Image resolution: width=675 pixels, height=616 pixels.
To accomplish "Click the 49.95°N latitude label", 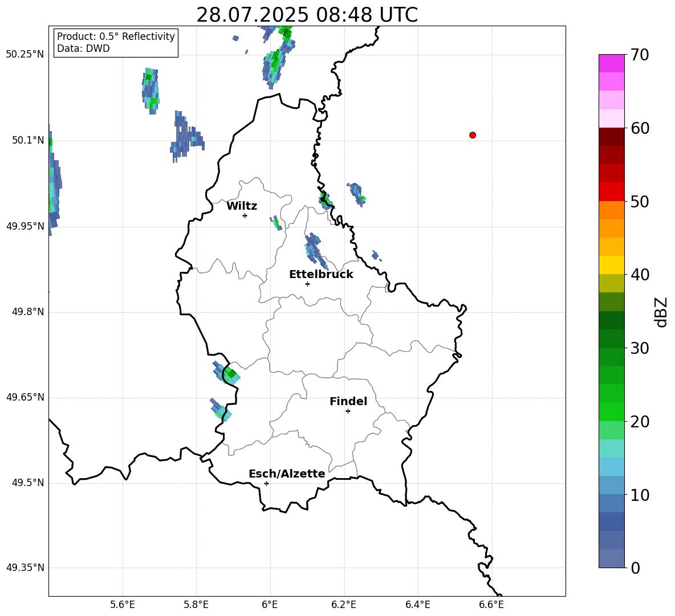I will tap(25, 226).
